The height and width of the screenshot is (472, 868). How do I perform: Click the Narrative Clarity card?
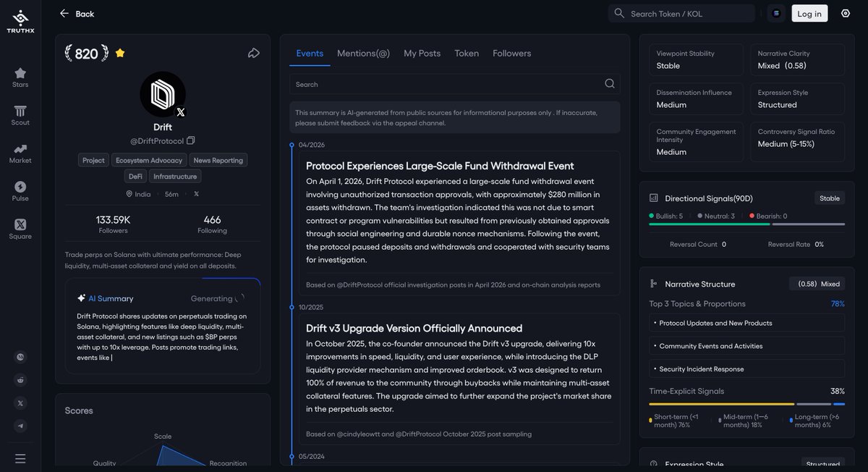tap(797, 59)
